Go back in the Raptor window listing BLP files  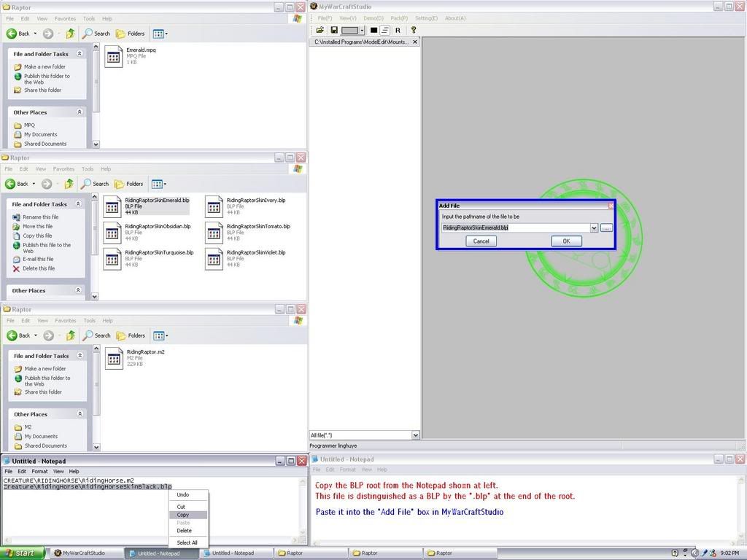(x=17, y=184)
